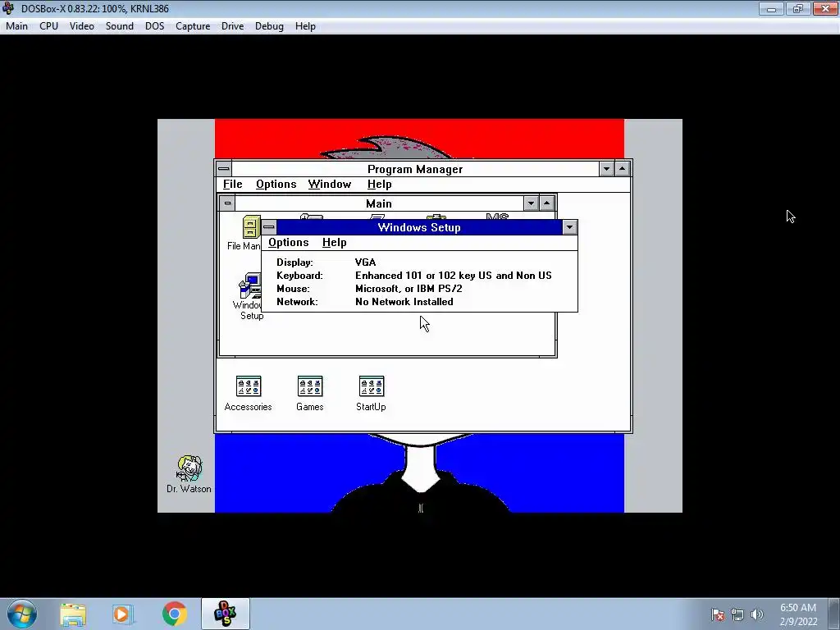Open DOSBox-X DOS menu
The height and width of the screenshot is (630, 840).
click(x=154, y=26)
